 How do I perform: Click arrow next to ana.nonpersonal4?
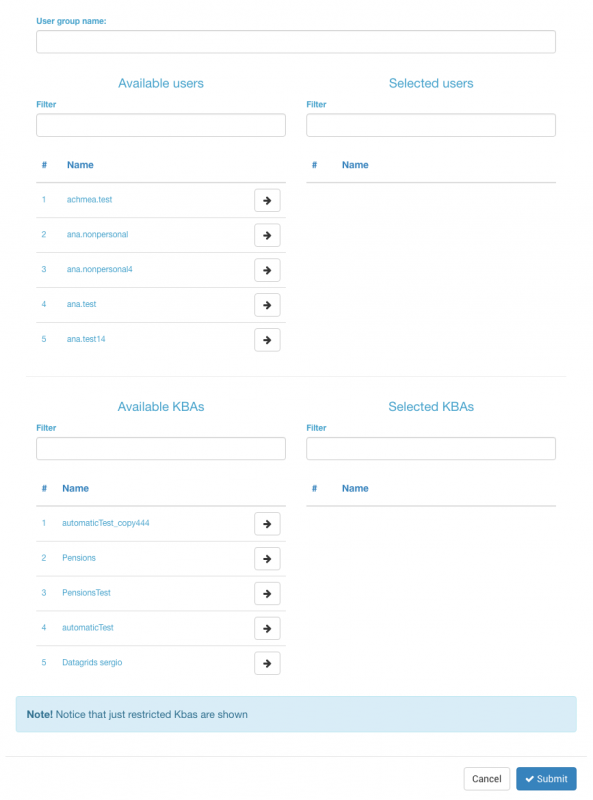[267, 270]
